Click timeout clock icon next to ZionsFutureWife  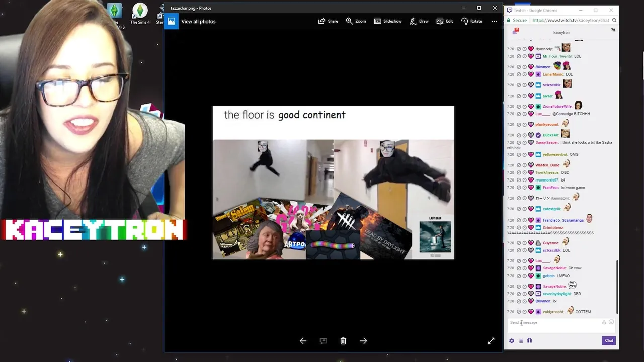tap(524, 107)
